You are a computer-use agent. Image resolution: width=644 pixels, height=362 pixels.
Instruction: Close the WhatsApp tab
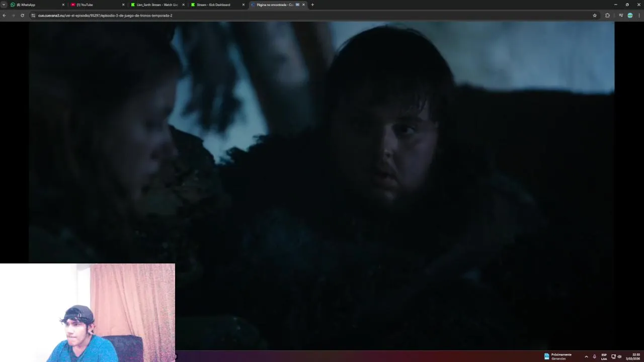coord(63,5)
